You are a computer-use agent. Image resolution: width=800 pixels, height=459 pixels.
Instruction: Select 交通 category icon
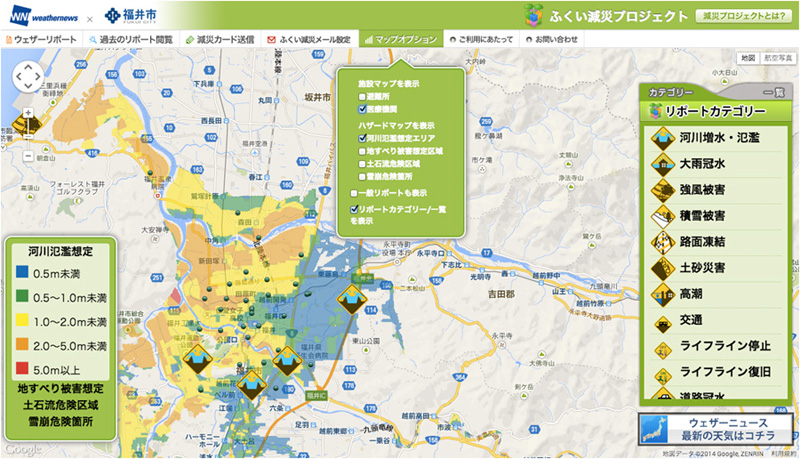(x=663, y=322)
